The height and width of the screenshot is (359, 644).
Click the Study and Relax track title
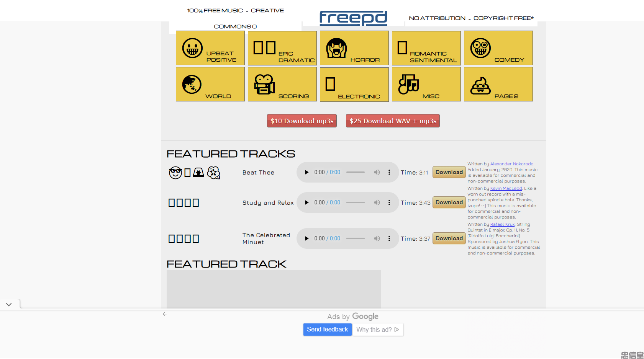coord(268,203)
